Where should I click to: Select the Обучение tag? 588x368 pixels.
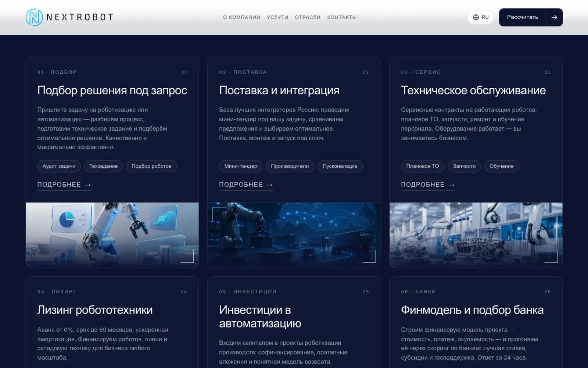(502, 166)
